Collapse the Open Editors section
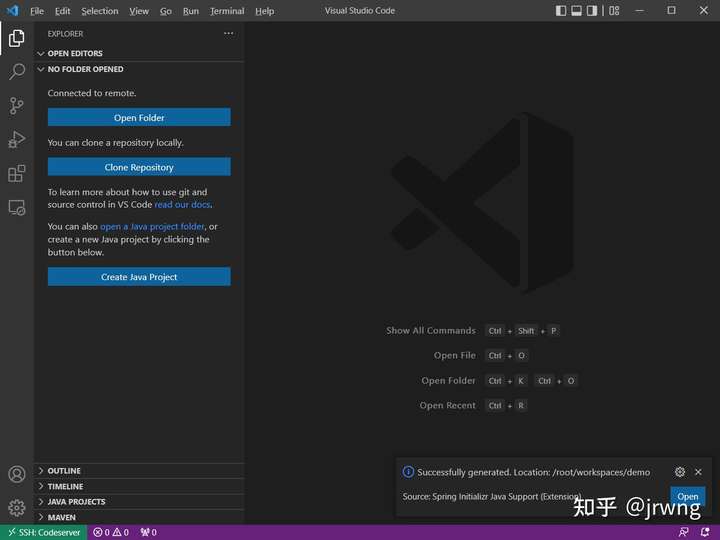This screenshot has height=540, width=720. coord(140,53)
